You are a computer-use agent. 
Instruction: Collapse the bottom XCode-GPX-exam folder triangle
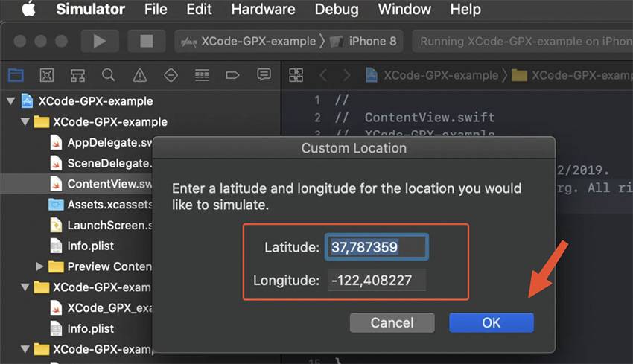[x=25, y=348]
